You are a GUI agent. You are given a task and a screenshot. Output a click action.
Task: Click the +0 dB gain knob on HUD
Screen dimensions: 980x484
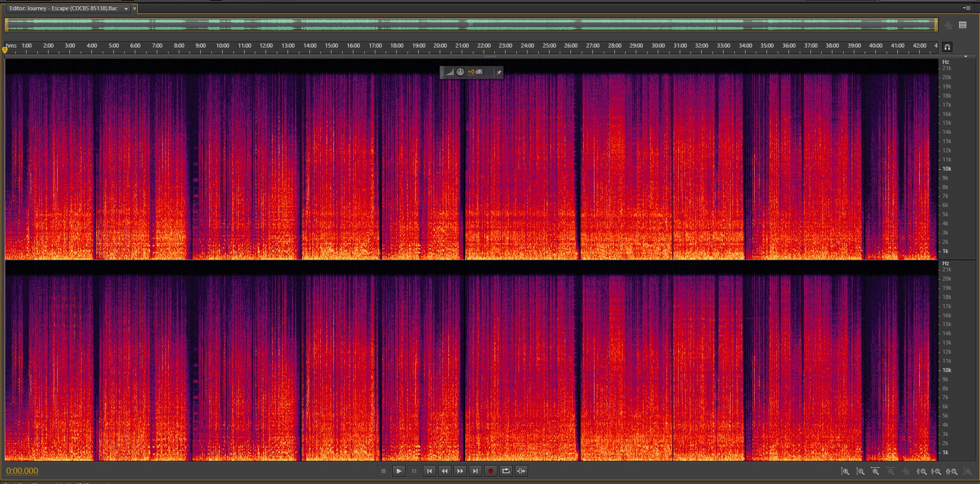tap(460, 72)
